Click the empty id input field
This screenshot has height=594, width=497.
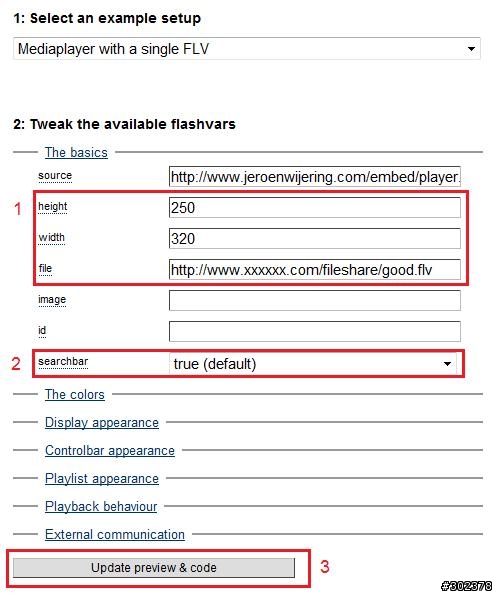(x=315, y=332)
